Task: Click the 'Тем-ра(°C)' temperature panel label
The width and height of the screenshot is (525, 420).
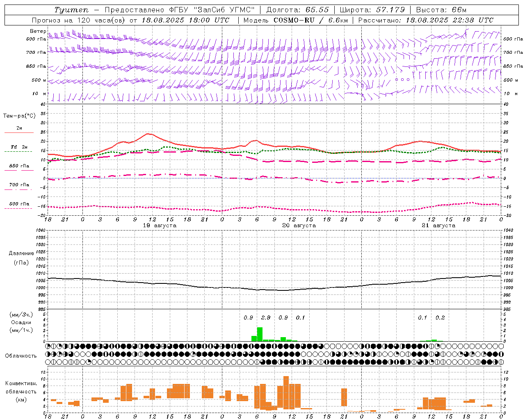Action: 19,116
